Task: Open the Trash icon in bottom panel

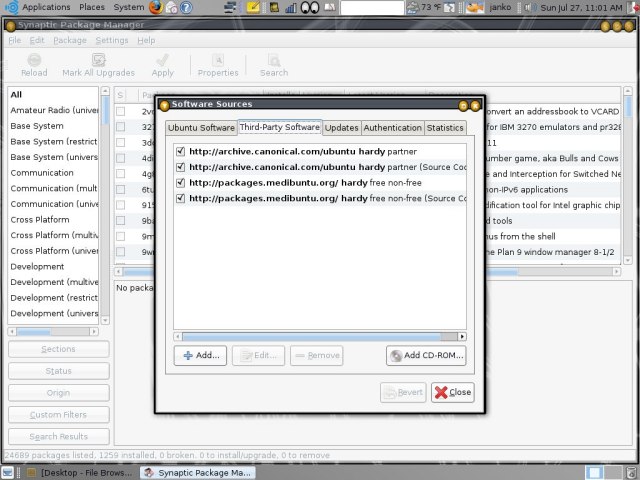Action: tap(632, 472)
